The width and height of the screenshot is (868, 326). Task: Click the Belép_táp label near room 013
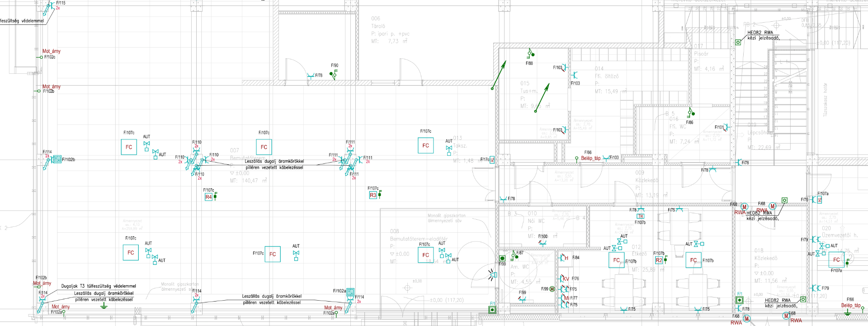point(590,158)
